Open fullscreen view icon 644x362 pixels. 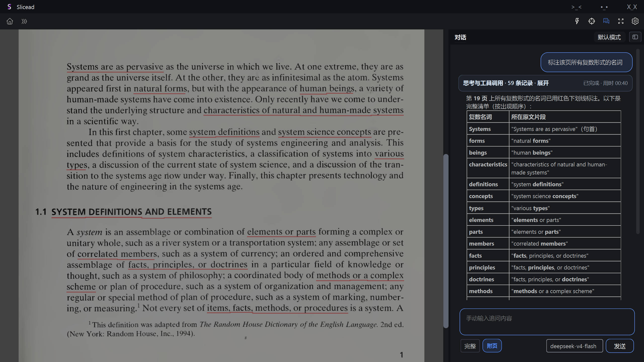point(621,21)
